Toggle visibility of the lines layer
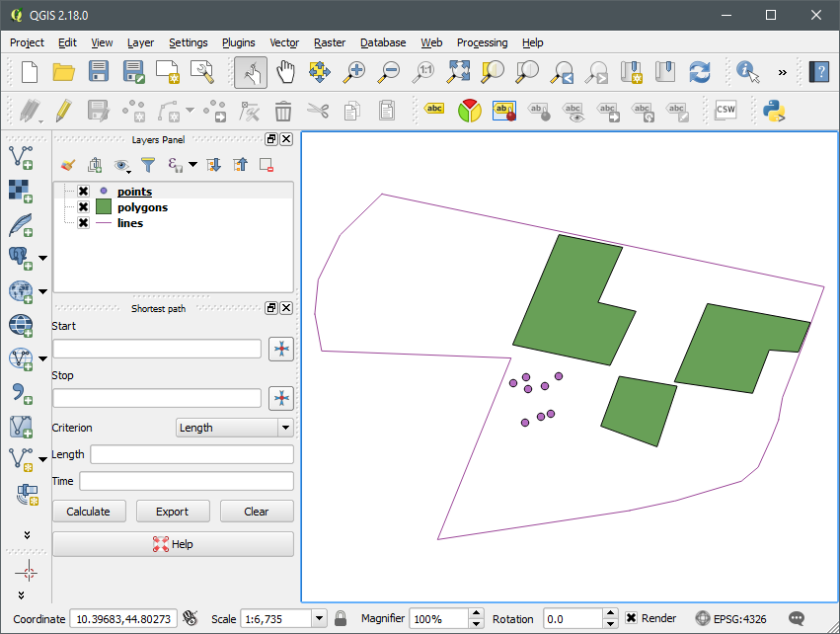 point(84,223)
